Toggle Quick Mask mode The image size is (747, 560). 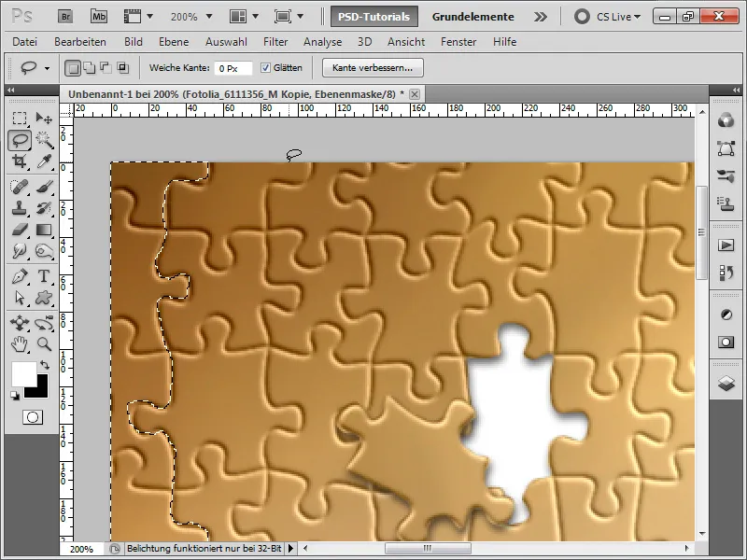(33, 417)
